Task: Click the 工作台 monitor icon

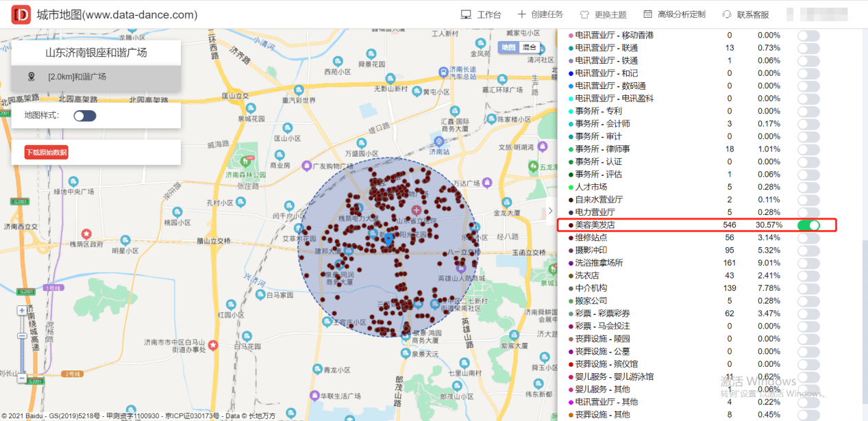Action: 466,14
